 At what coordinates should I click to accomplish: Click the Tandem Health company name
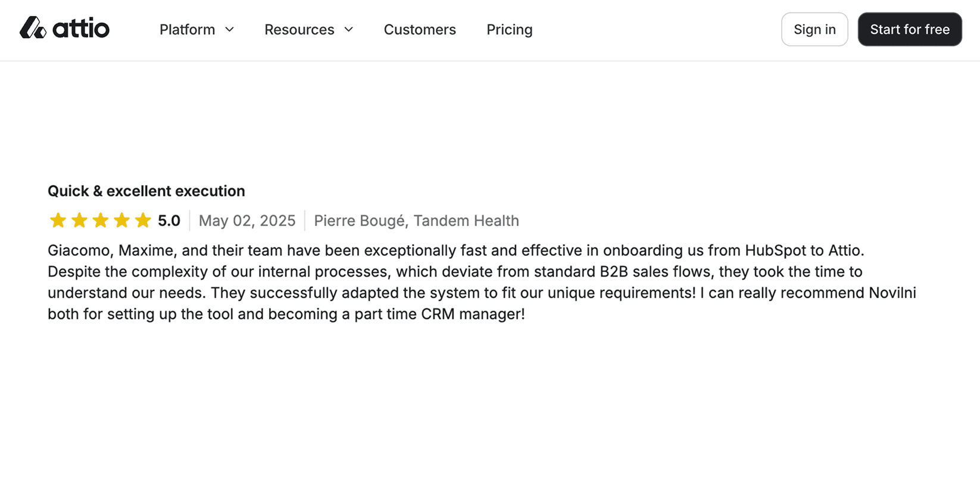[x=466, y=220]
